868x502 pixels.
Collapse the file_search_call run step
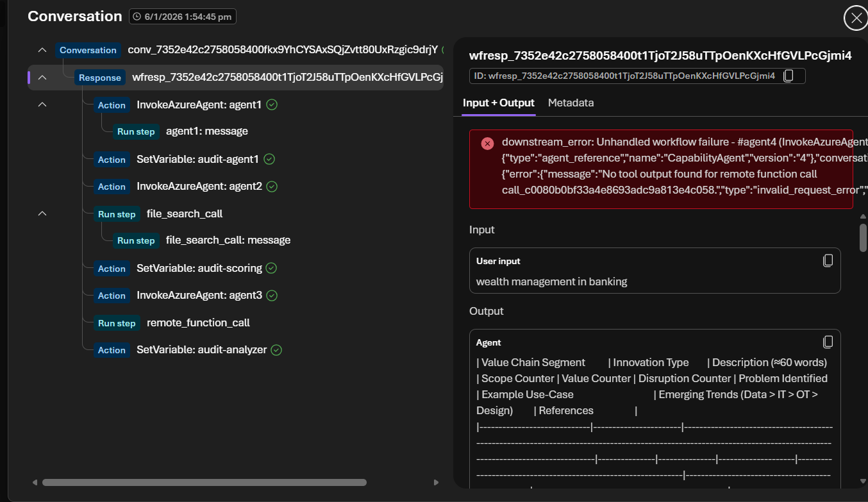[42, 213]
